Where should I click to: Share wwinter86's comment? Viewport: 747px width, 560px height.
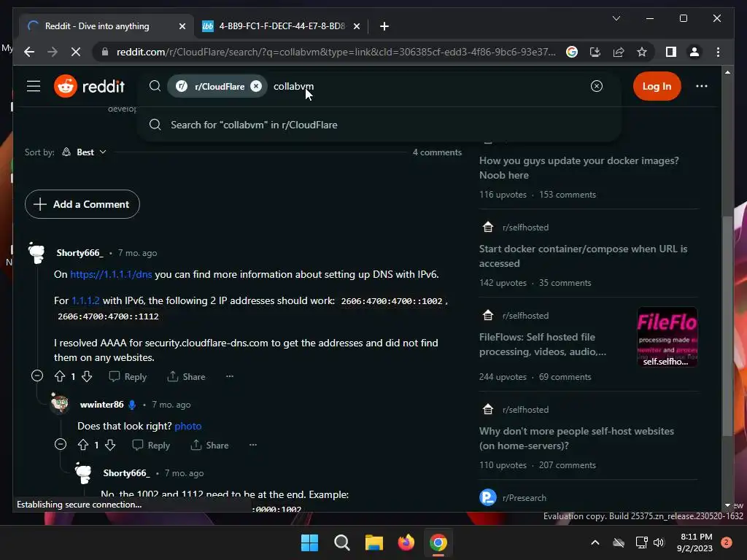point(209,446)
